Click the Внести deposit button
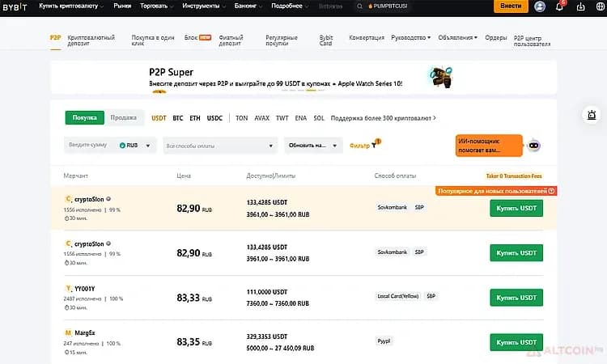 tap(511, 6)
